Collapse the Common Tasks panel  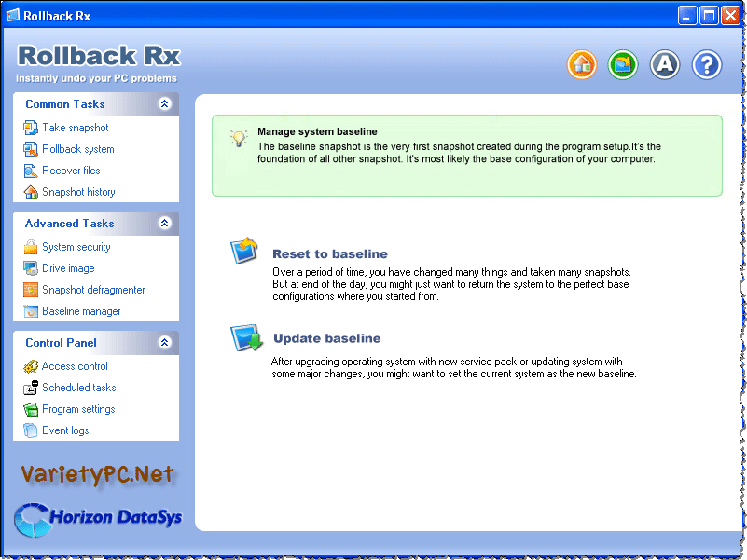tap(164, 104)
